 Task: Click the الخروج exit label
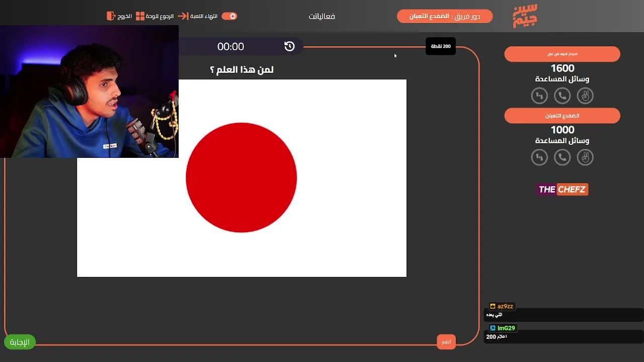tap(124, 16)
